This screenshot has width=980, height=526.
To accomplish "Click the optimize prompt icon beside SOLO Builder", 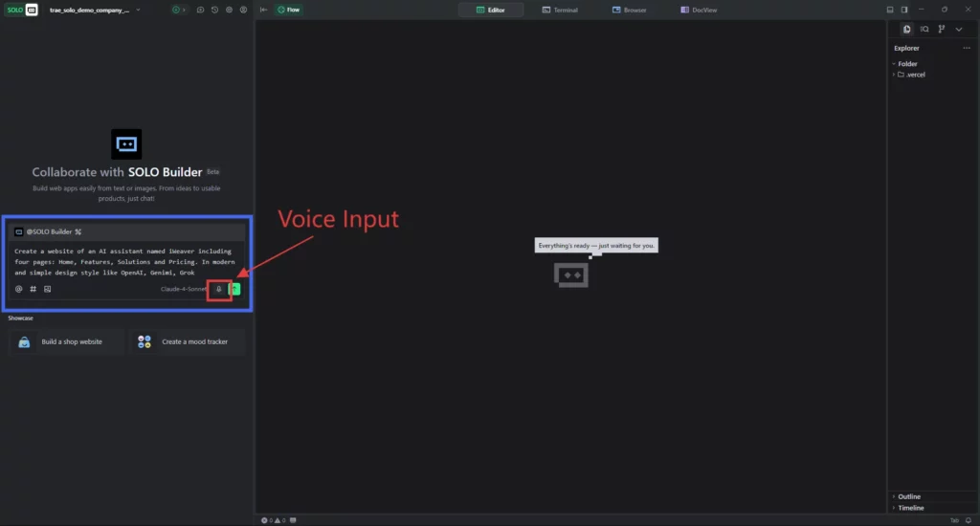I will [x=78, y=231].
